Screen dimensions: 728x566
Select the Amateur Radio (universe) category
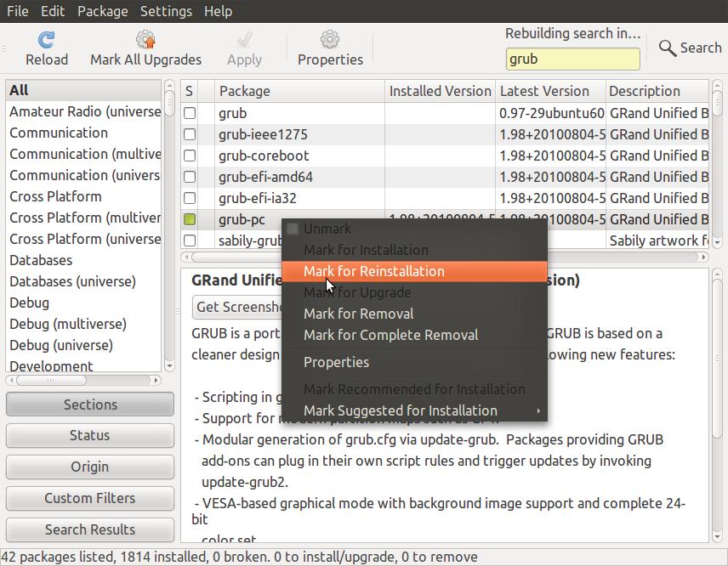pyautogui.click(x=83, y=112)
